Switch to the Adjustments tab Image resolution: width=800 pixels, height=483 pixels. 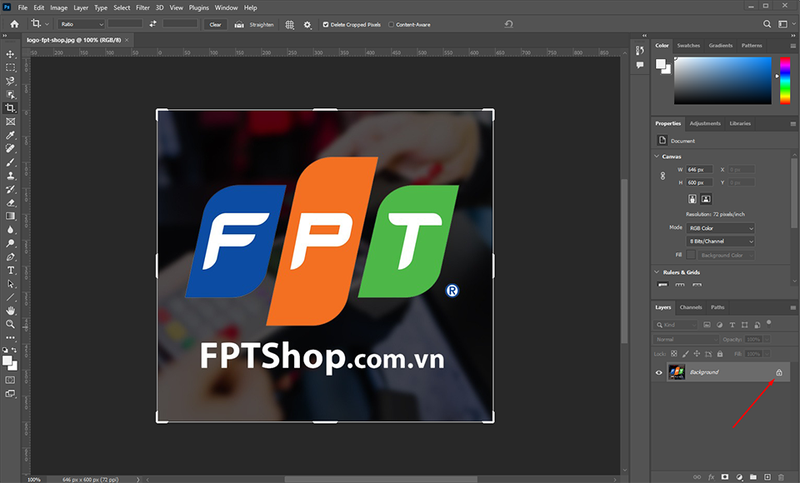(x=705, y=123)
